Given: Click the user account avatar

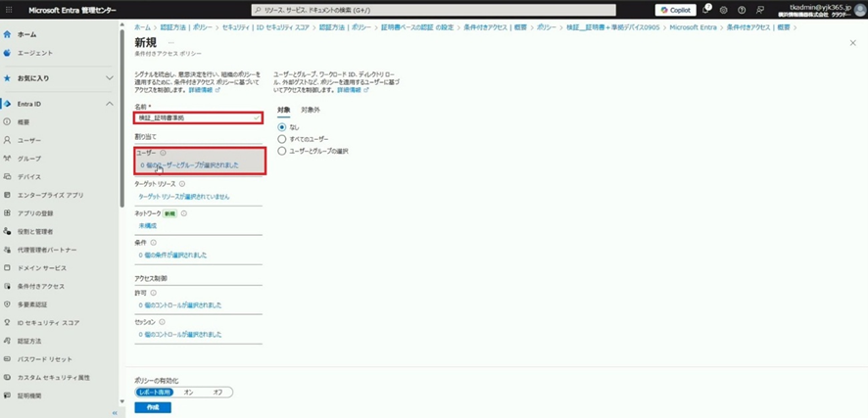Looking at the screenshot, I should pos(859,10).
